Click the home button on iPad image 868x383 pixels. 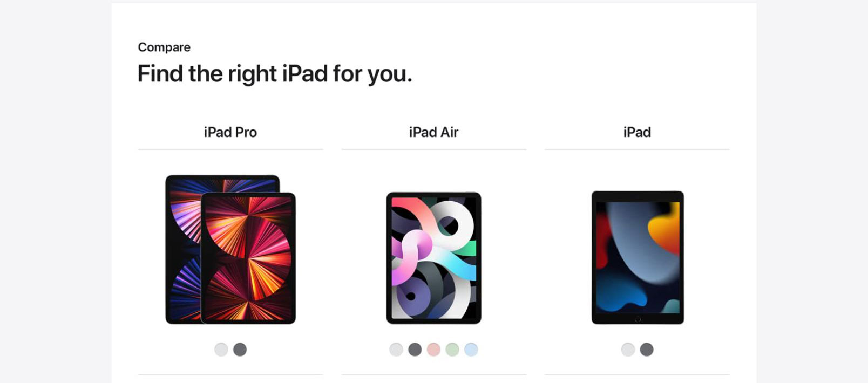(x=638, y=319)
